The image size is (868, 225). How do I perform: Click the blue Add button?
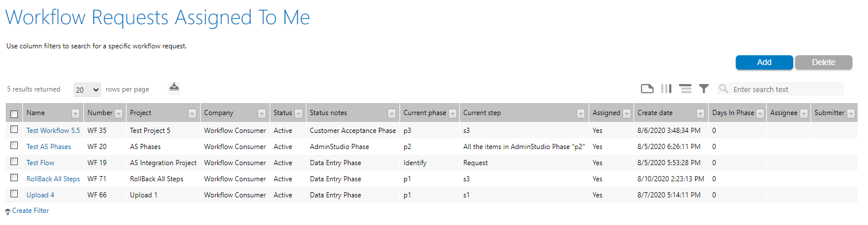(764, 62)
